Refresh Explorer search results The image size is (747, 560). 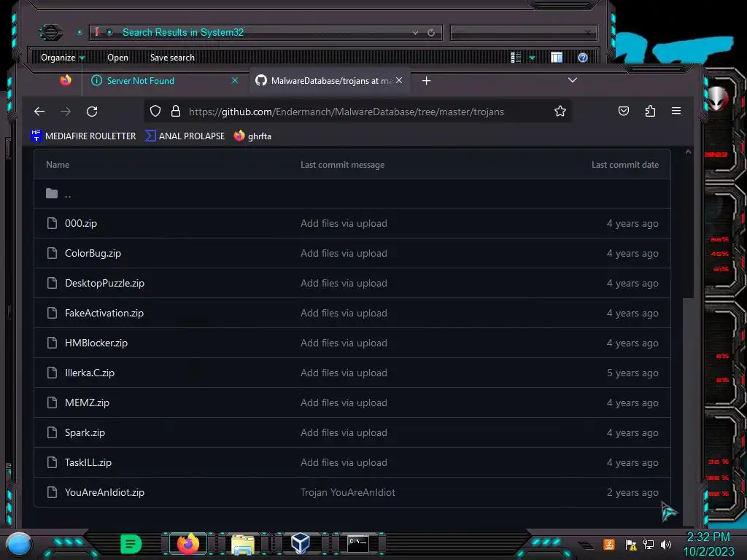pos(431,32)
